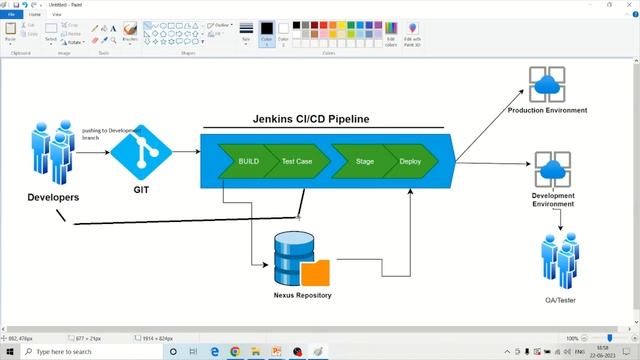Choose the Pentagon shape
The width and height of the screenshot is (640, 360).
click(x=163, y=34)
